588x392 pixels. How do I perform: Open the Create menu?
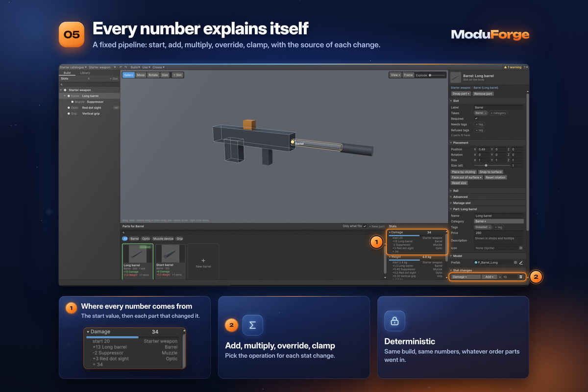158,67
